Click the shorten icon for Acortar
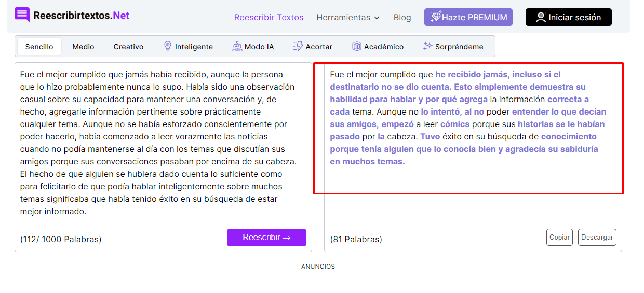The height and width of the screenshot is (293, 644). (298, 46)
